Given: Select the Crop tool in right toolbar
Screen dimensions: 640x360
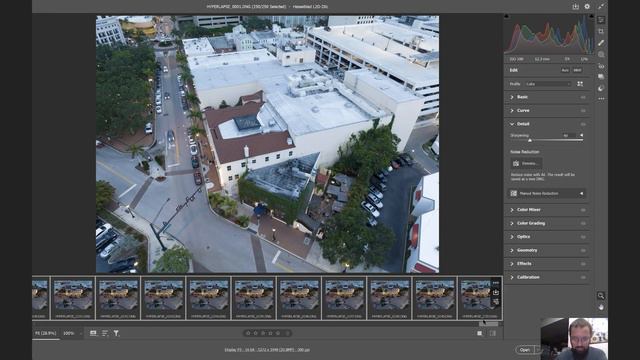Looking at the screenshot, I should pyautogui.click(x=601, y=31).
